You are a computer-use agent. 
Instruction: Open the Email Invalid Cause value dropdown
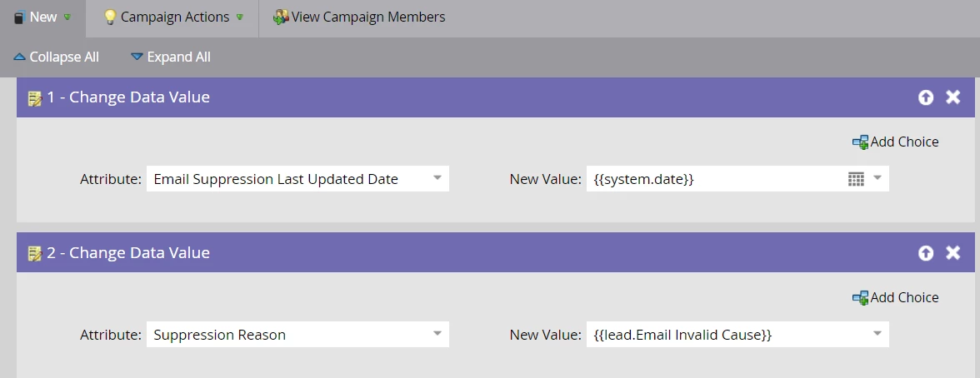877,335
